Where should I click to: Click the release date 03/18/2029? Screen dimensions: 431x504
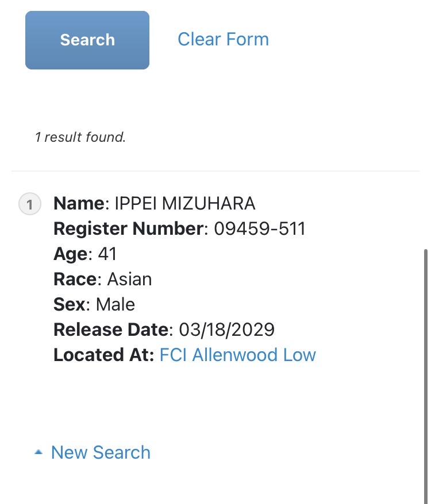(x=226, y=329)
